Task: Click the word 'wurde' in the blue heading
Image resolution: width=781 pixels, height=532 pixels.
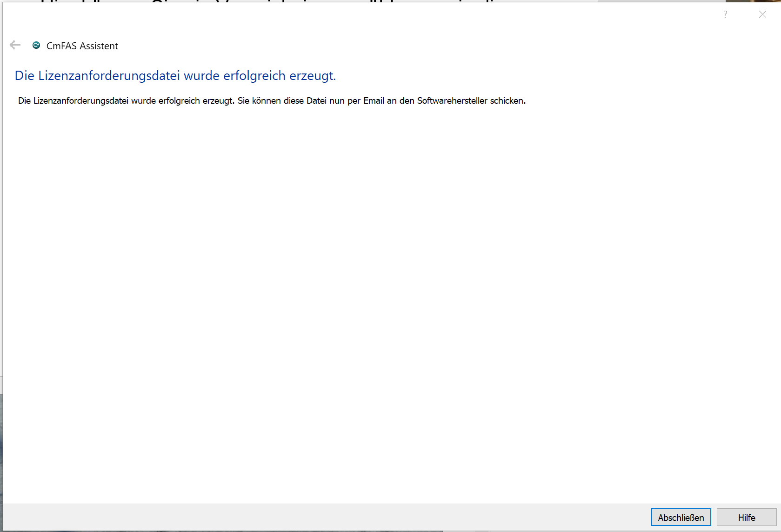Action: coord(201,76)
